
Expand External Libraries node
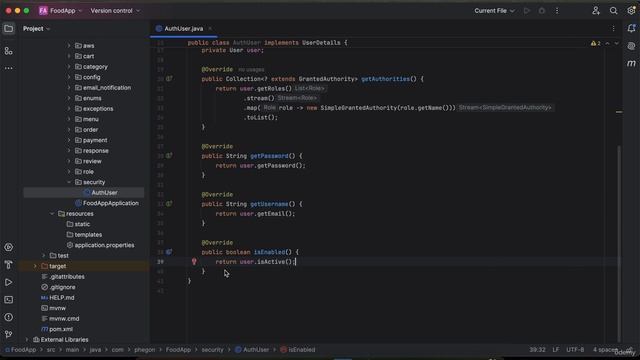[27, 340]
